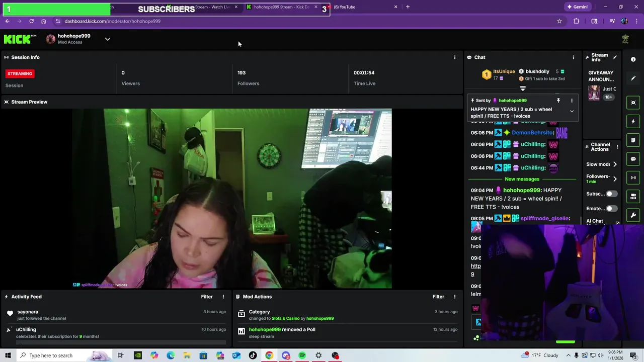Collapse the gift leaderboard handle in chat
The width and height of the screenshot is (644, 362).
pos(523,88)
